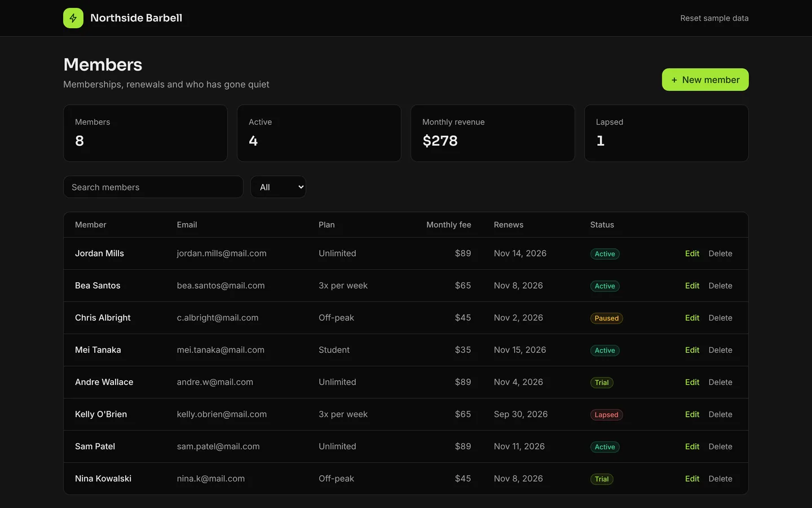Click the Sam Patel member name
The height and width of the screenshot is (508, 812).
(x=95, y=446)
